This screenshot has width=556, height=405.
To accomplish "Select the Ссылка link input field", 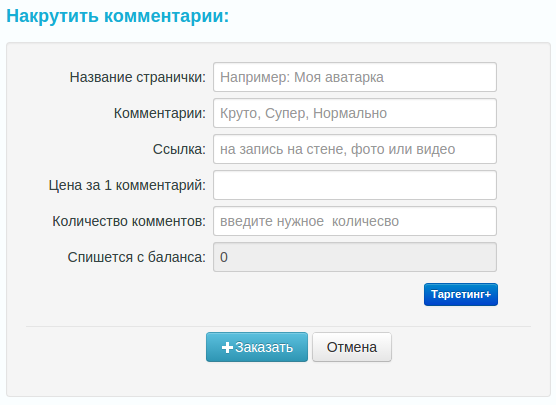I will [355, 149].
